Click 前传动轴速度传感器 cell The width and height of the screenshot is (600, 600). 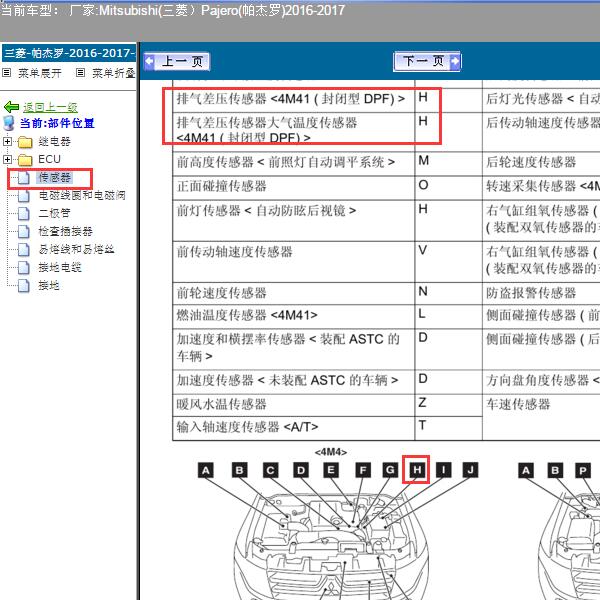pyautogui.click(x=294, y=262)
